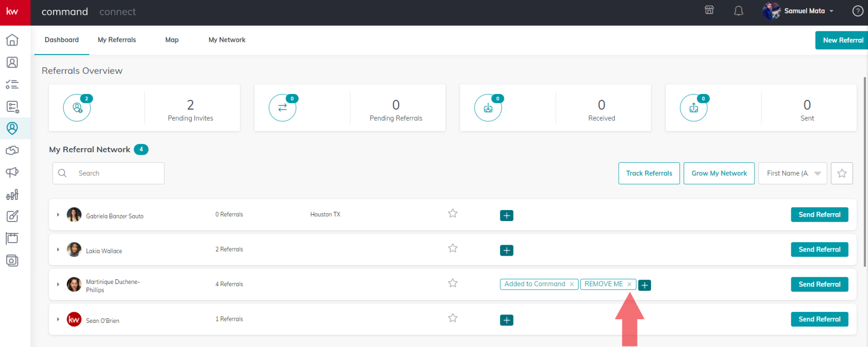Open the Contacts icon in sidebar
This screenshot has width=868, height=347.
point(12,62)
